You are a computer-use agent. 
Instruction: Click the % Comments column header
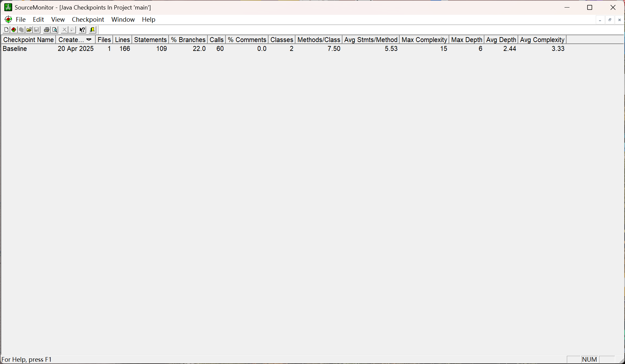247,40
